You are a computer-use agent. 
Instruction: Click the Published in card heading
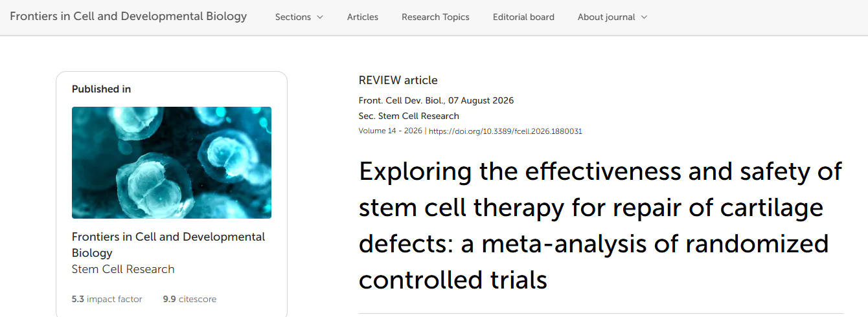(101, 89)
